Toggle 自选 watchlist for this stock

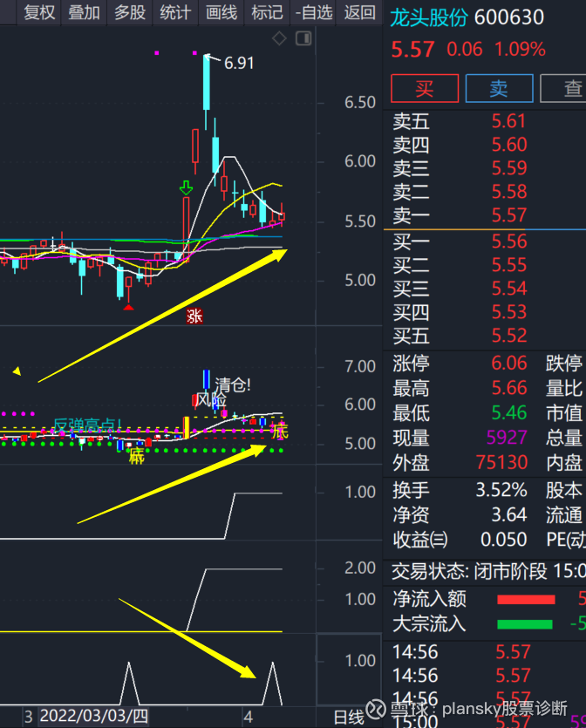313,12
